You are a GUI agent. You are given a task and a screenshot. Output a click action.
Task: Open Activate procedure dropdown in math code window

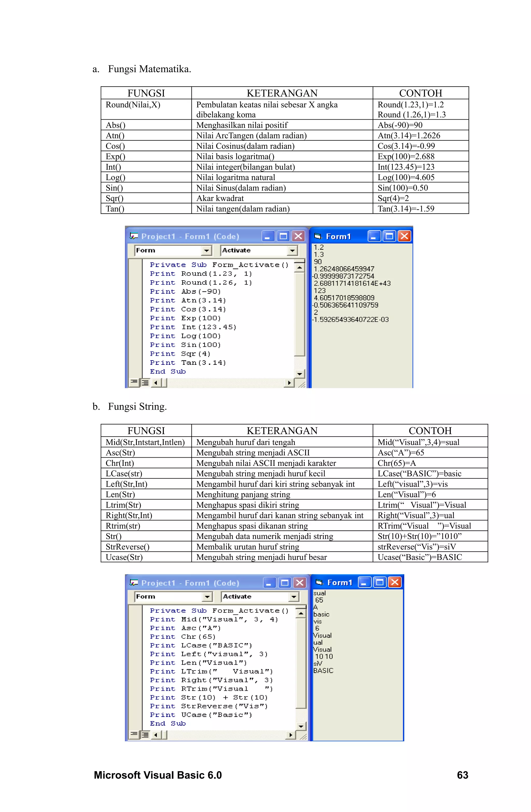pyautogui.click(x=292, y=250)
